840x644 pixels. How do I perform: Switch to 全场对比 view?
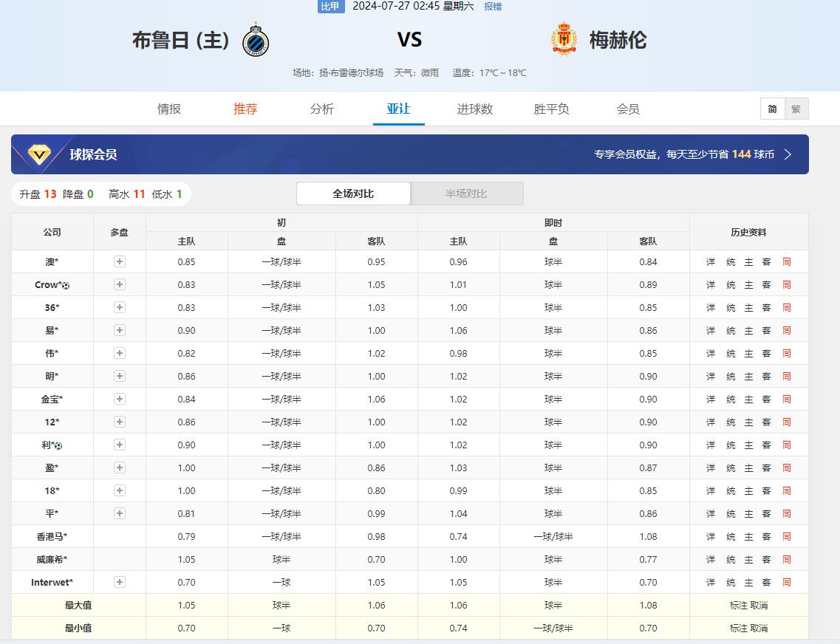353,193
